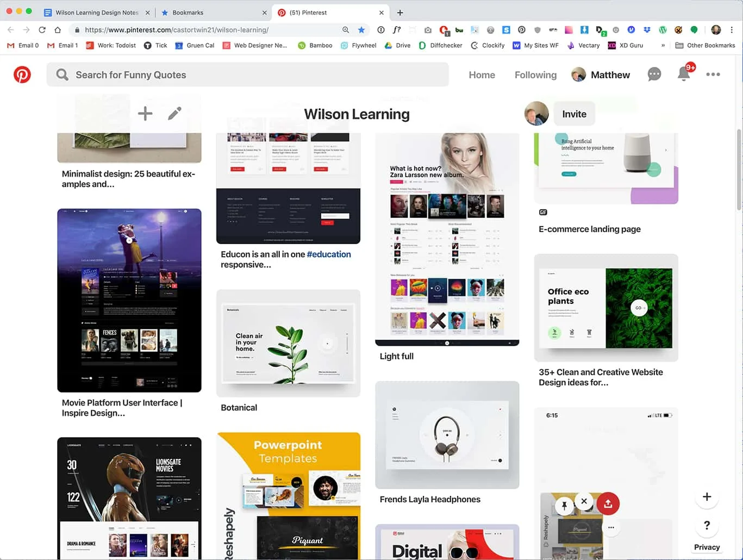Click the pushpin save icon on phone pin
Screen dimensions: 743x560
(564, 506)
